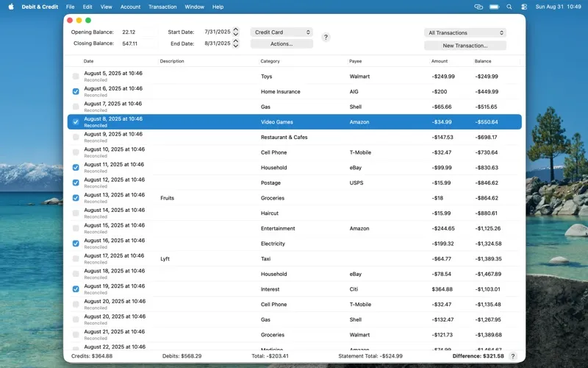Select the August 21 Groceries Walmart row

pyautogui.click(x=295, y=335)
